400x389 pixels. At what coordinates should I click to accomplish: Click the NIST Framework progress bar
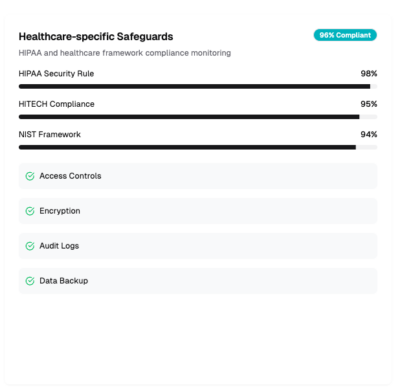click(x=198, y=147)
